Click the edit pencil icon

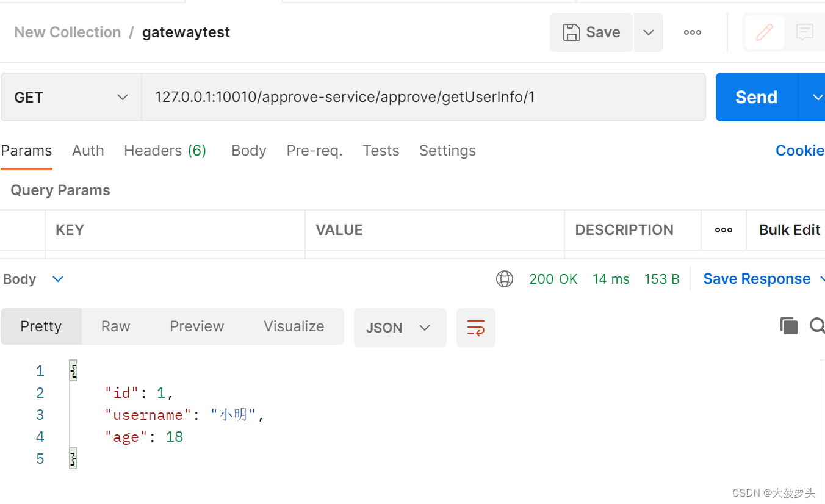(x=764, y=32)
